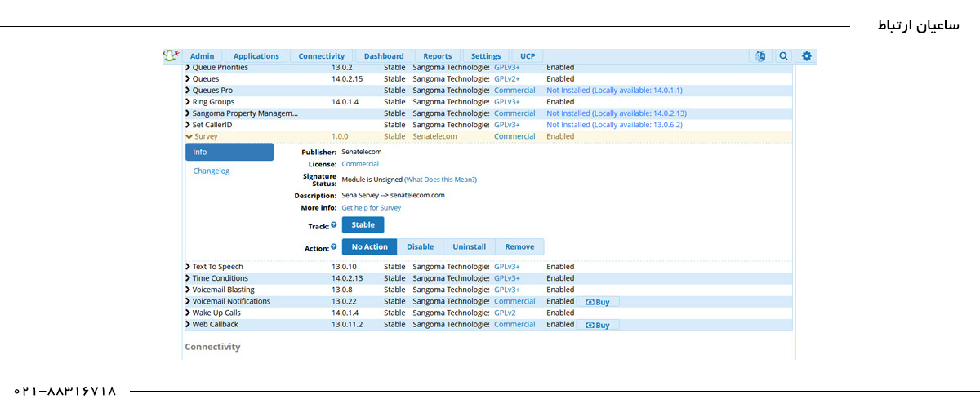Image resolution: width=980 pixels, height=408 pixels.
Task: Open GPLv3+ license link for Set CallerID
Action: pos(507,125)
